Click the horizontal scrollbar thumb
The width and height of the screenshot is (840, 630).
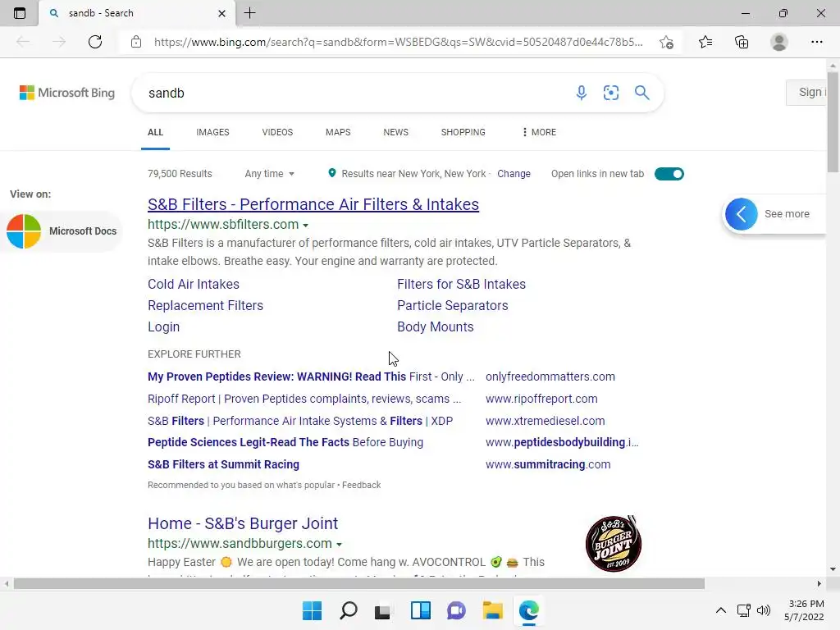(359, 583)
